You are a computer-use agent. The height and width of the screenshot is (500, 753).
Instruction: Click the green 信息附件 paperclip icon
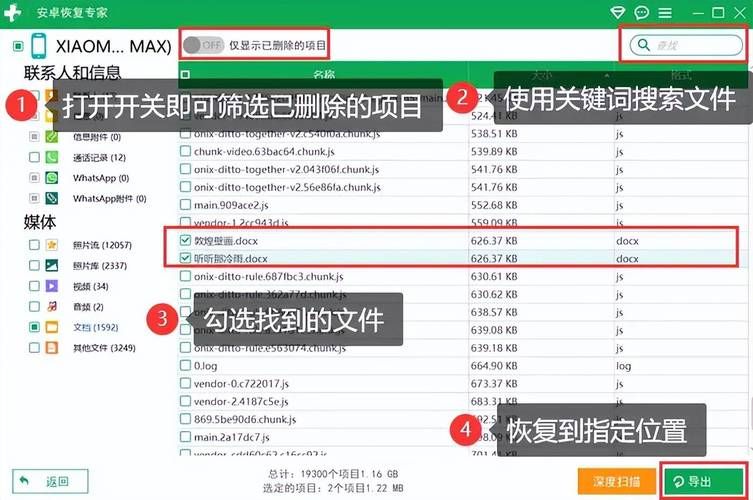pyautogui.click(x=51, y=137)
